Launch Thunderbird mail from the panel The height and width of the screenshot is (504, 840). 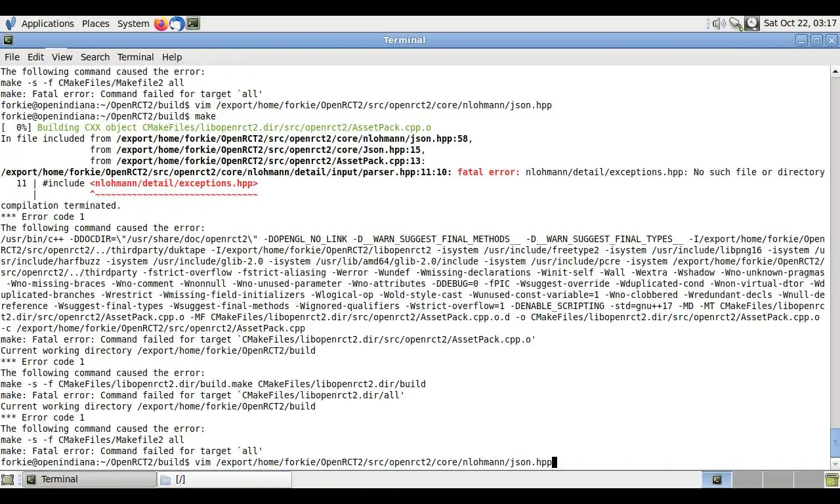(x=177, y=24)
